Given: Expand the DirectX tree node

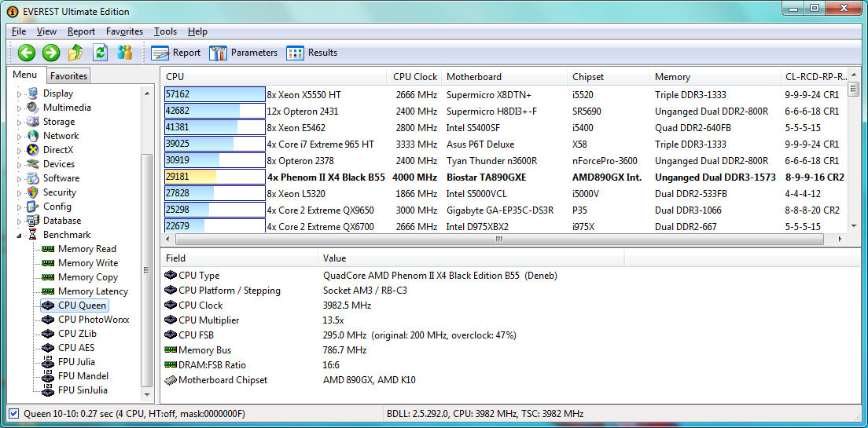Looking at the screenshot, I should [x=20, y=151].
